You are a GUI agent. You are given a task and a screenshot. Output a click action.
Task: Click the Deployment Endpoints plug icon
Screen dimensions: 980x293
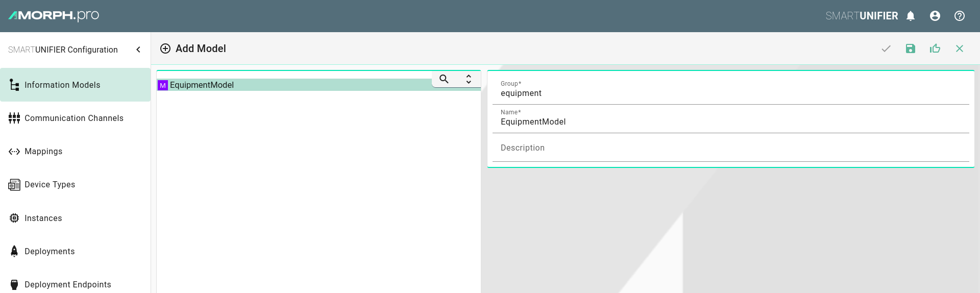(x=14, y=284)
